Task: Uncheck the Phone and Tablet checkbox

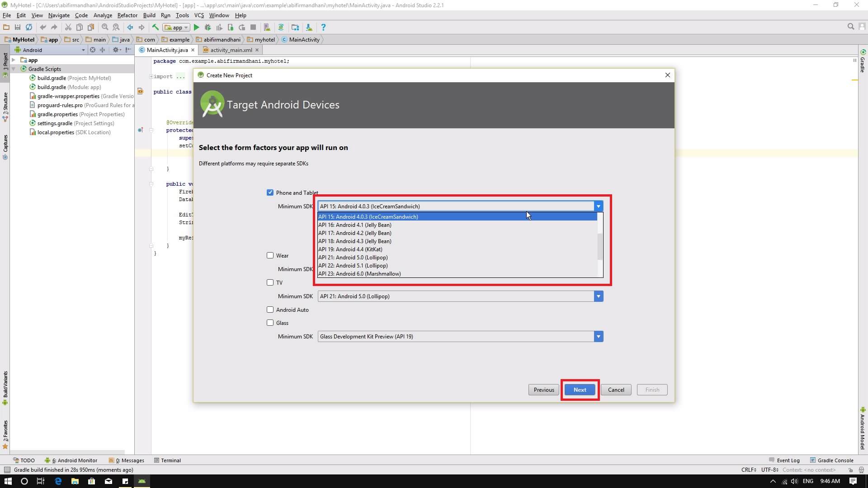Action: 270,192
